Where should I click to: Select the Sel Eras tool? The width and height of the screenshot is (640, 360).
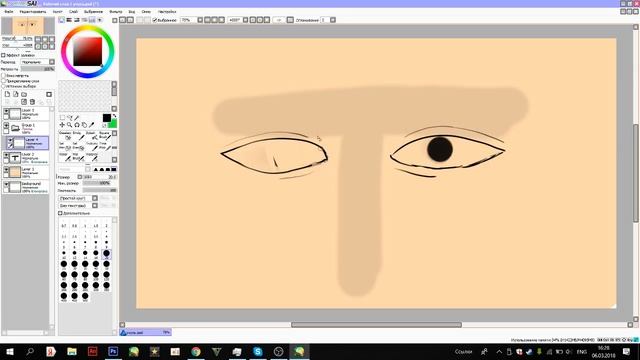[x=78, y=146]
